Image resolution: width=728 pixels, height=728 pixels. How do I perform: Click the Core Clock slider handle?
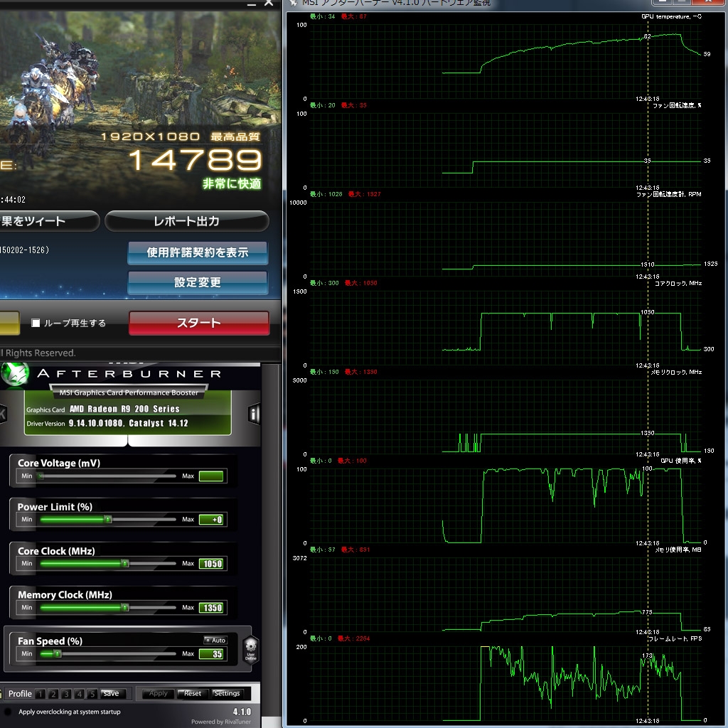pyautogui.click(x=125, y=563)
